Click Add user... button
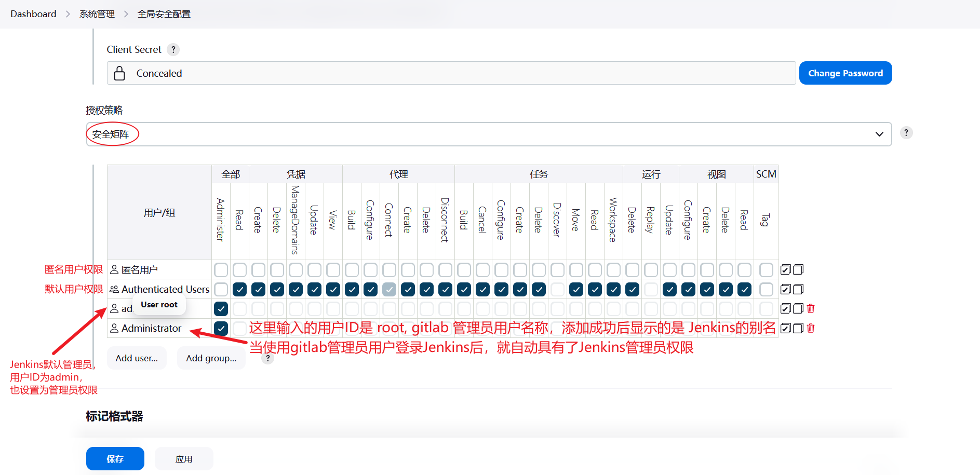This screenshot has height=475, width=980. [137, 358]
